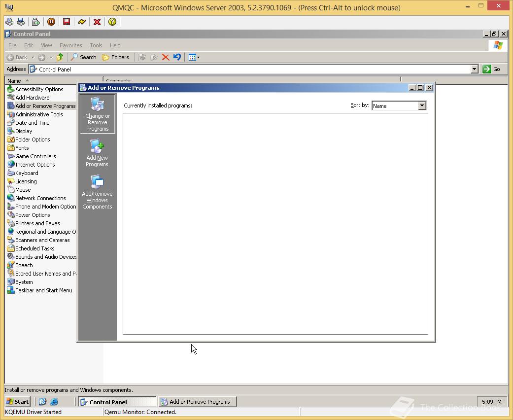
Task: Expand the Address bar dropdown arrow
Action: coord(475,69)
